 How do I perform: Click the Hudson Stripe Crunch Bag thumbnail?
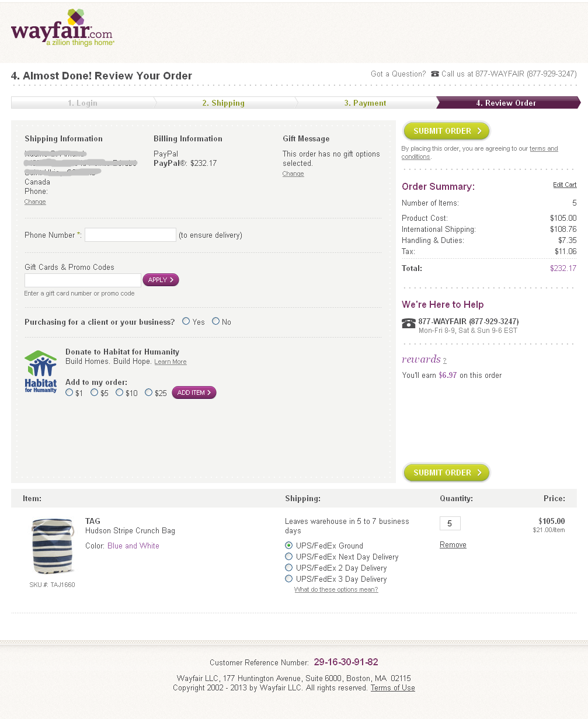[x=53, y=546]
